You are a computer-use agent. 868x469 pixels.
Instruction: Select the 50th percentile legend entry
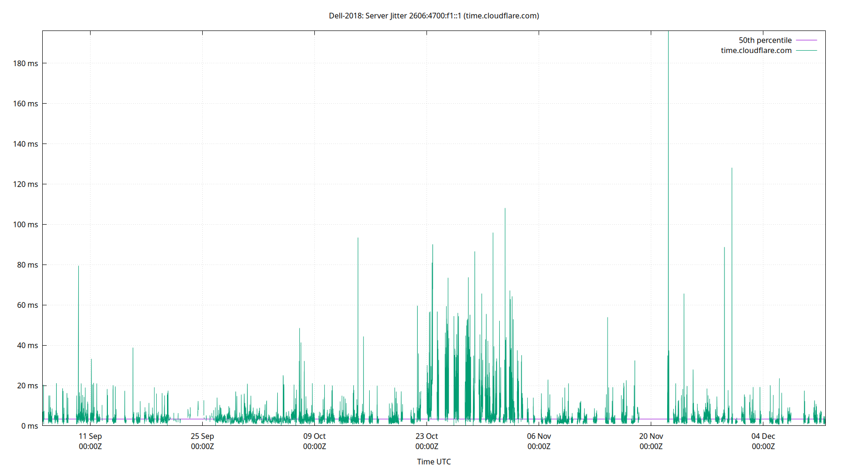click(x=765, y=40)
